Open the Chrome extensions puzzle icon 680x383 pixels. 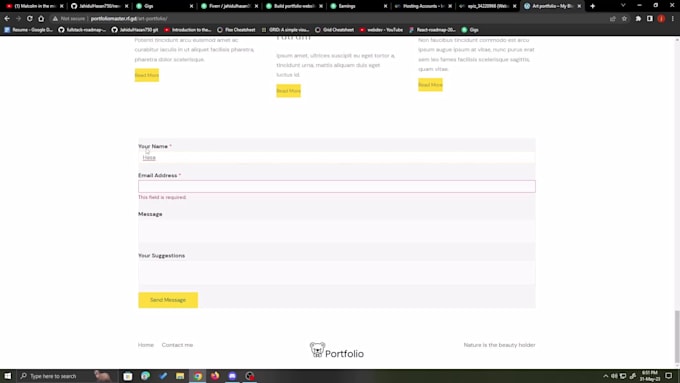638,19
